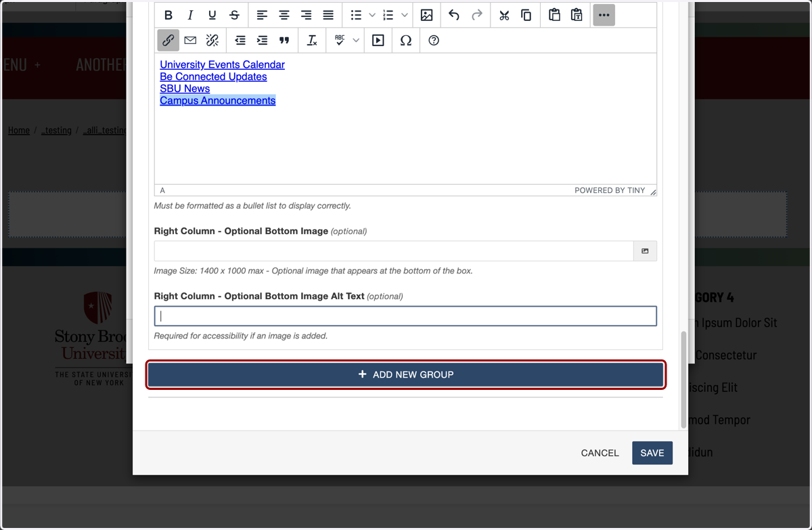This screenshot has height=530, width=812.
Task: Click the Powered by Tiny link
Action: click(x=610, y=190)
